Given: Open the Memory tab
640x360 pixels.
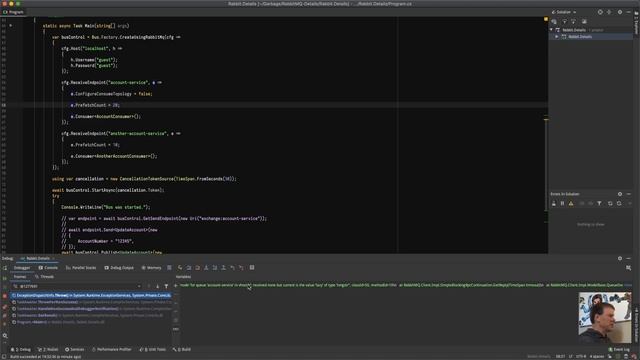Looking at the screenshot, I should pos(151,268).
